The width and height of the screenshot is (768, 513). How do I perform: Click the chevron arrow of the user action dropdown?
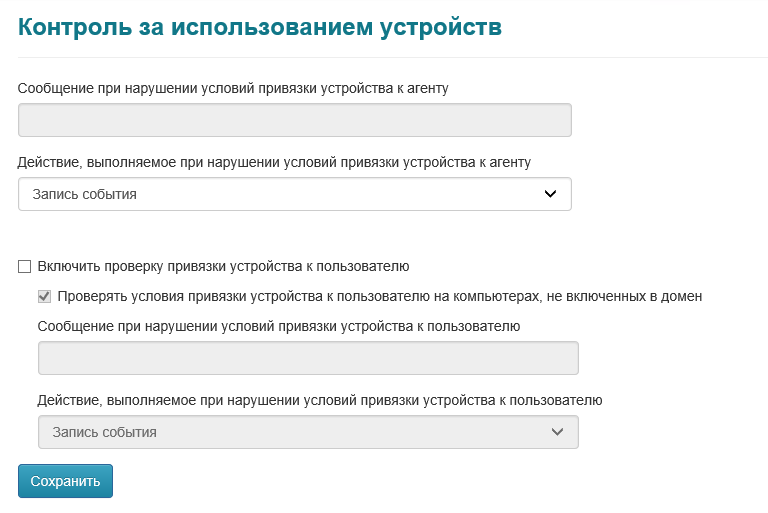pyautogui.click(x=557, y=432)
